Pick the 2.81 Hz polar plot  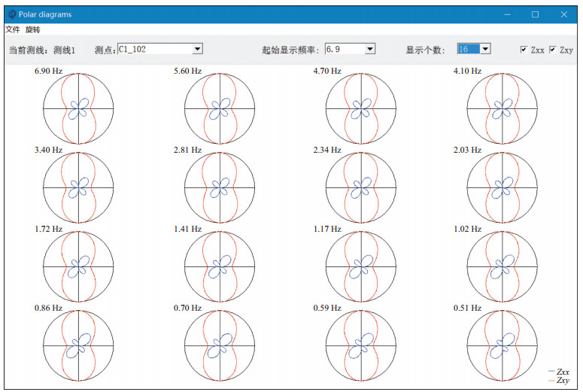[220, 187]
